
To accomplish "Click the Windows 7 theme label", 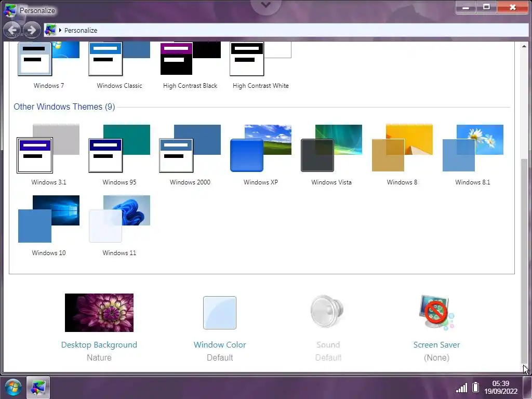I will tap(48, 86).
